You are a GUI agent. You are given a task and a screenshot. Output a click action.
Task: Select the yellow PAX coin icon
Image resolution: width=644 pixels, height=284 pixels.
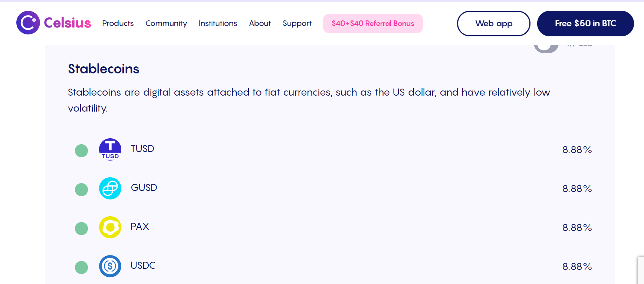(x=110, y=227)
